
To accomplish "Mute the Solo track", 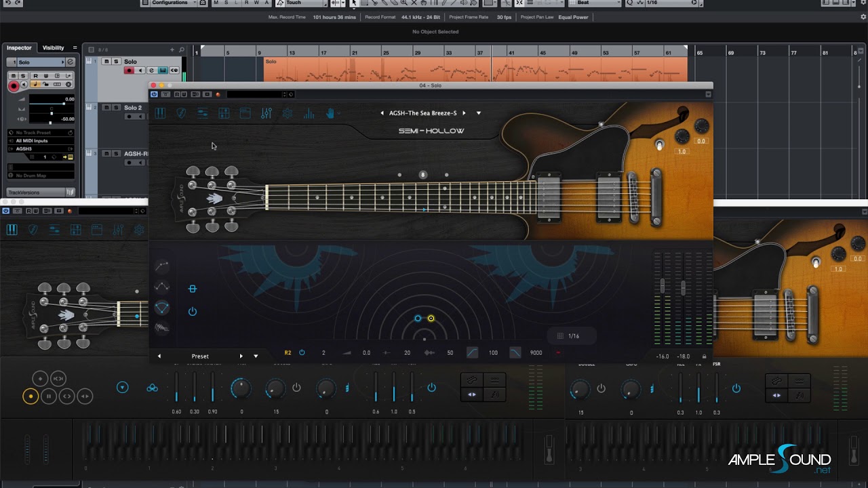I will coord(106,62).
